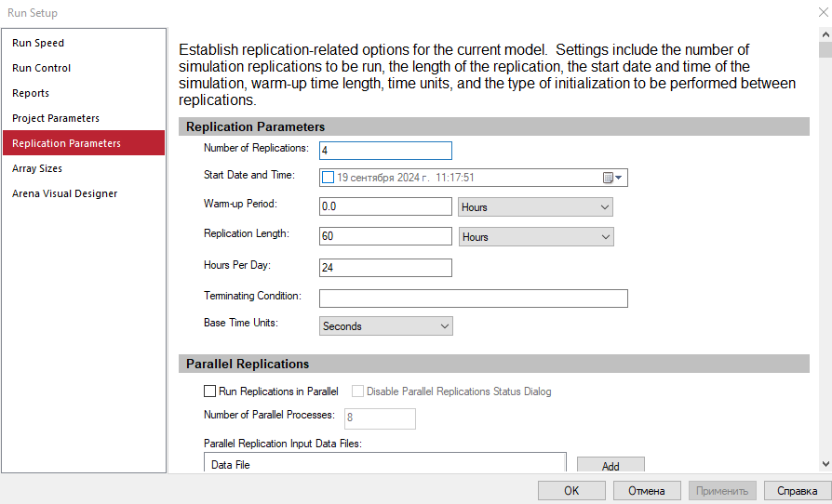
Task: Switch to the Run Speed page
Action: (38, 43)
